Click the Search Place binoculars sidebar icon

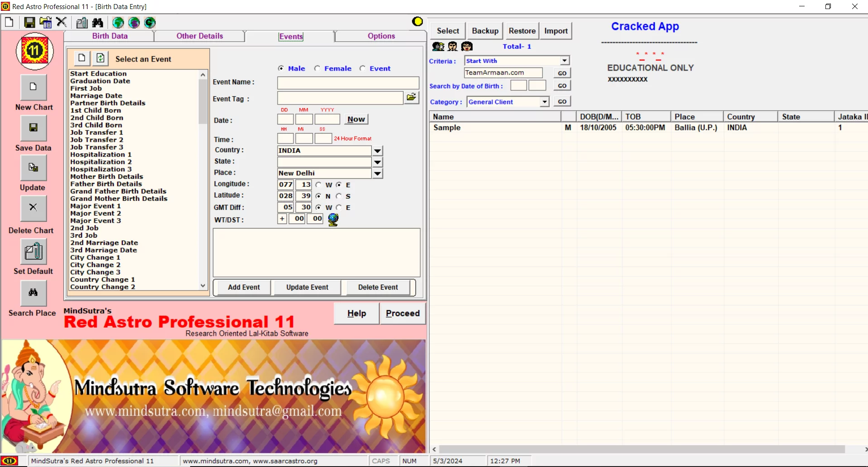pyautogui.click(x=34, y=293)
